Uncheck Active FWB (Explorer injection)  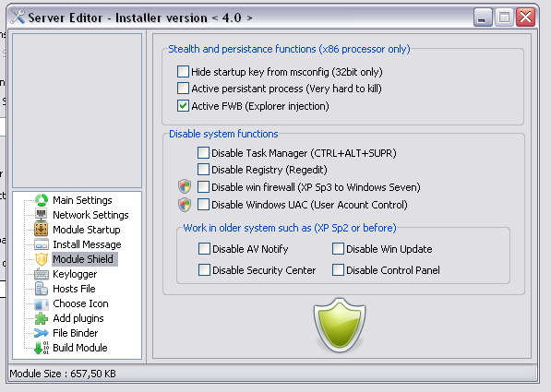183,106
